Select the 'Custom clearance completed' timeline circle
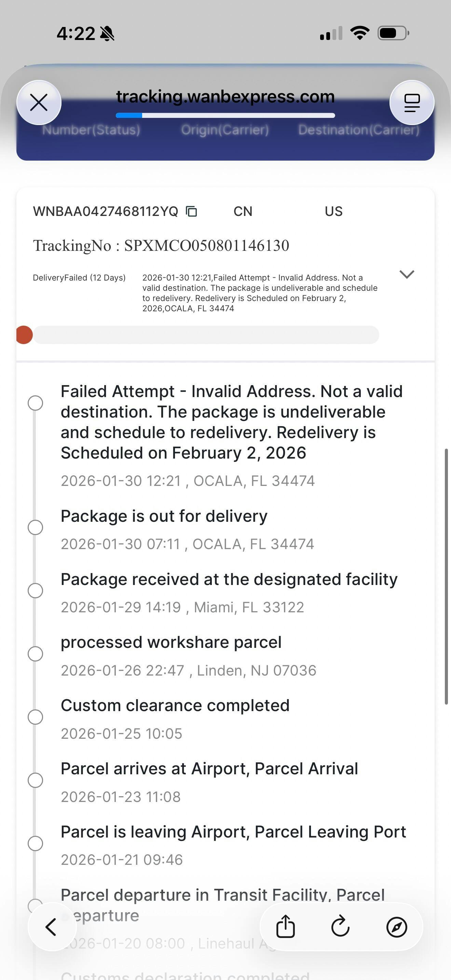The width and height of the screenshot is (451, 980). coord(36,717)
